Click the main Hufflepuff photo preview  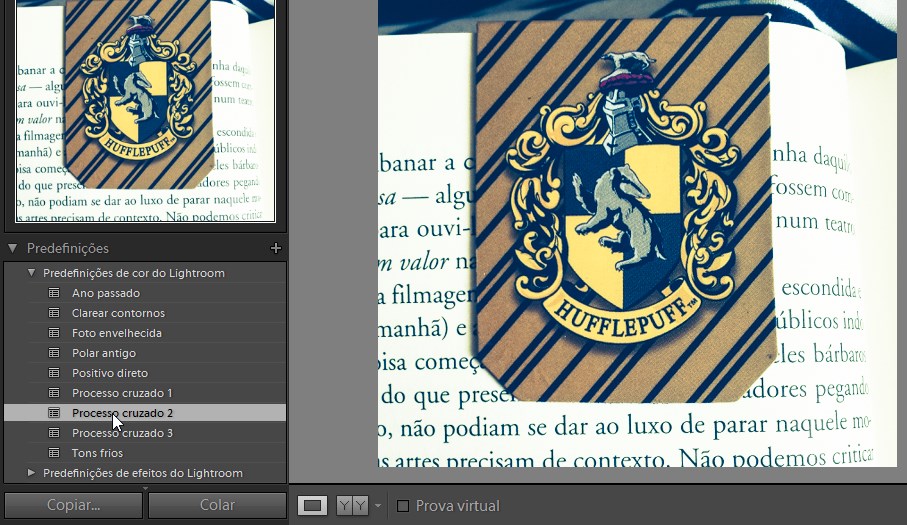tap(637, 233)
